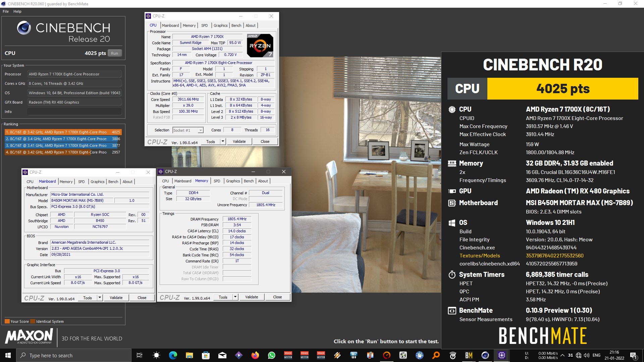
Task: Click Close button in the Memory CPU-Z window
Action: 277,297
